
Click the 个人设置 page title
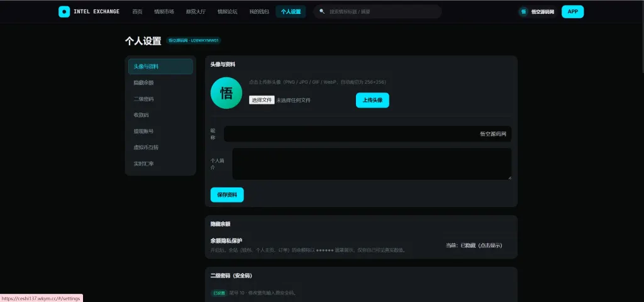143,41
